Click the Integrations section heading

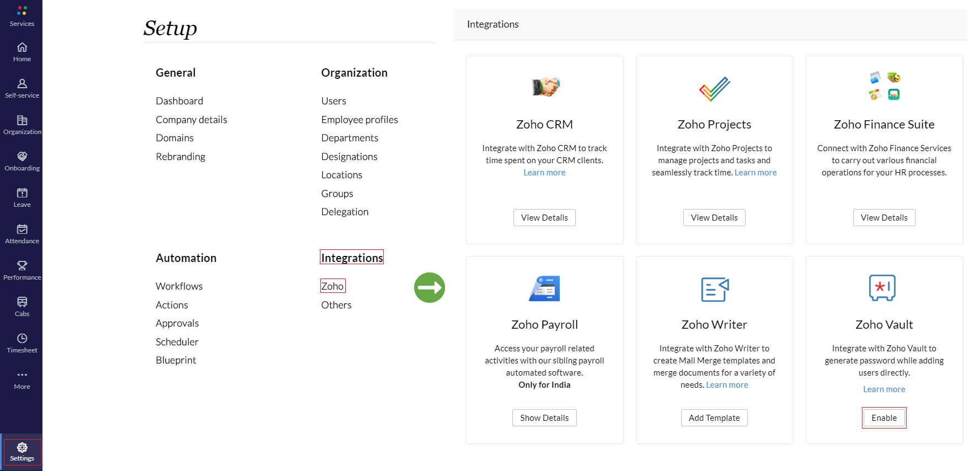352,258
